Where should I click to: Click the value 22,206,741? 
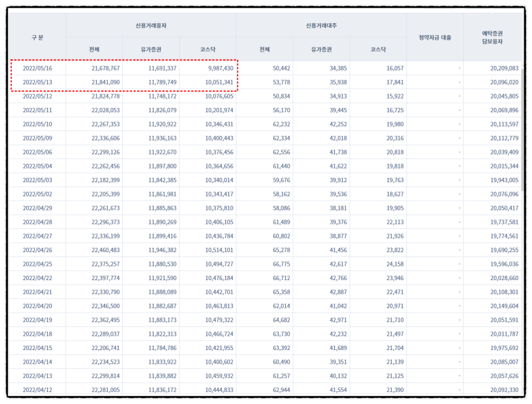[x=106, y=348]
